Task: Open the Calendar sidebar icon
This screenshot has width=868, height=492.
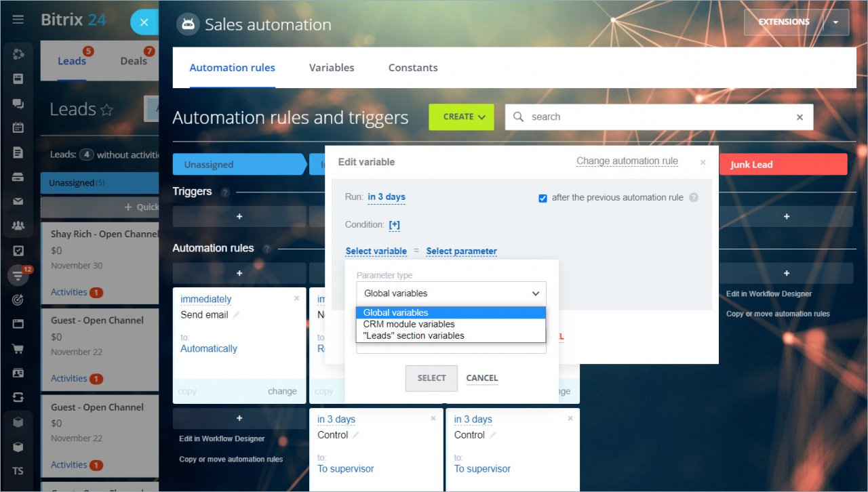Action: click(x=18, y=127)
